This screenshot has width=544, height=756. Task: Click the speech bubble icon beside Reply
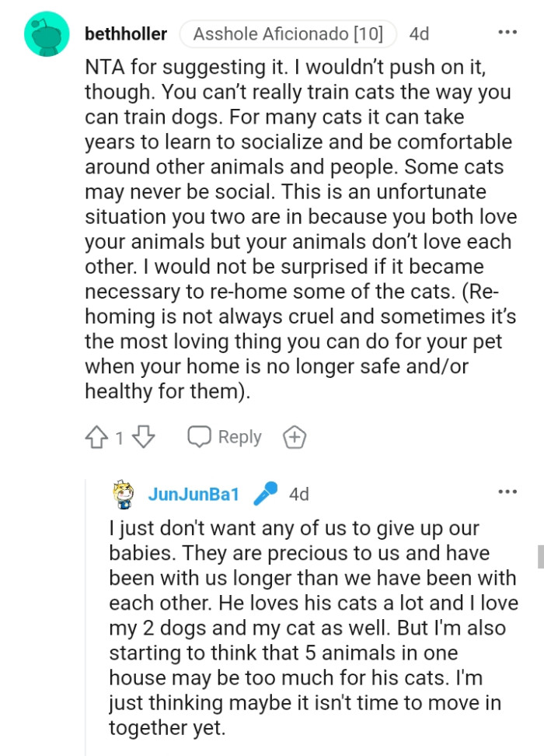(x=200, y=437)
